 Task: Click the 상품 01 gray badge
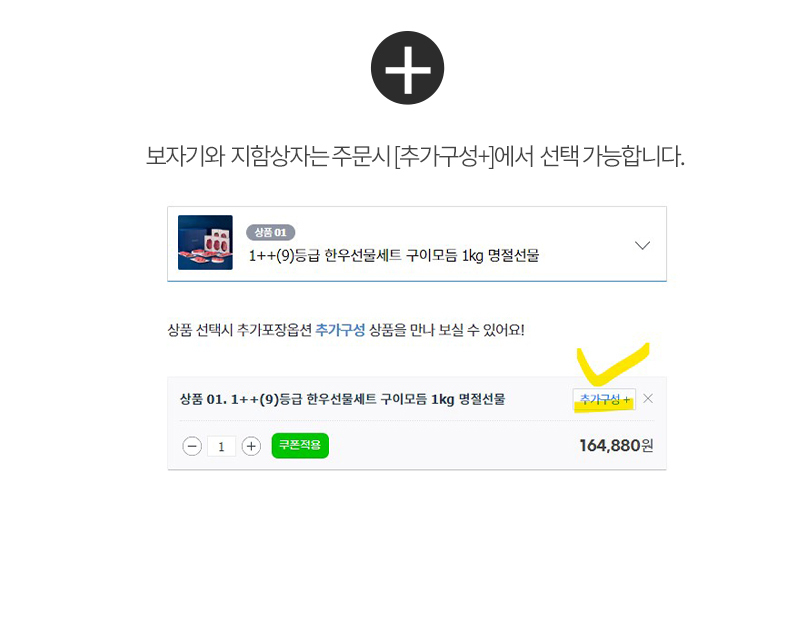[x=270, y=232]
